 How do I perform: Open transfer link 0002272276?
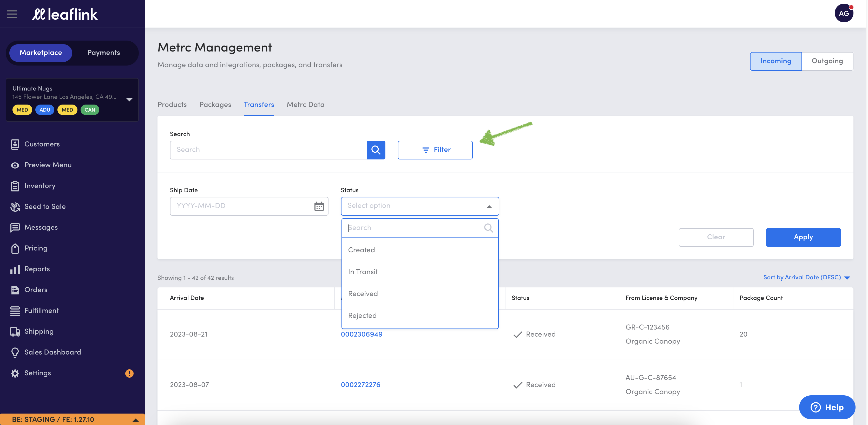360,385
